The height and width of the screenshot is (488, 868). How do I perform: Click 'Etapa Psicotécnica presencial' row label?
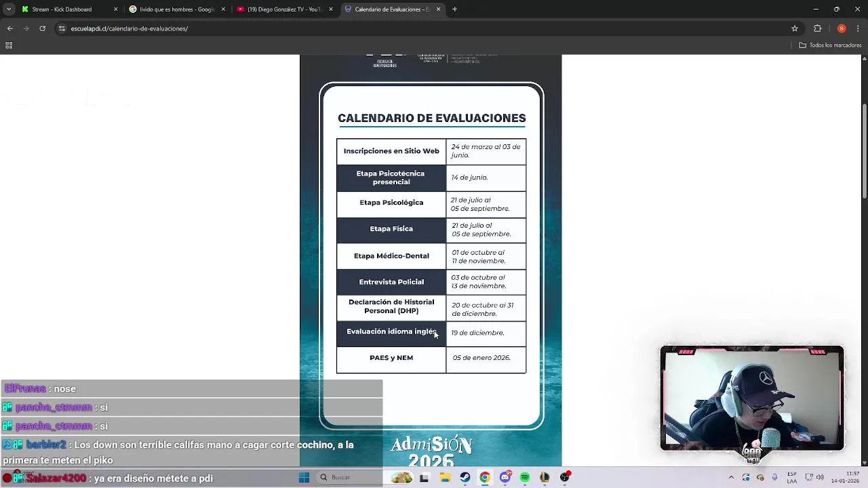tap(391, 178)
